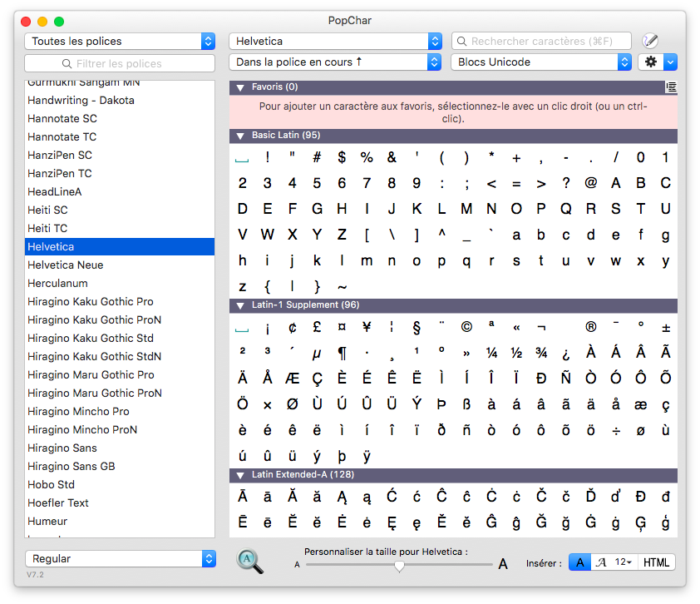Choose Hoefler Text from the font list

tap(58, 503)
